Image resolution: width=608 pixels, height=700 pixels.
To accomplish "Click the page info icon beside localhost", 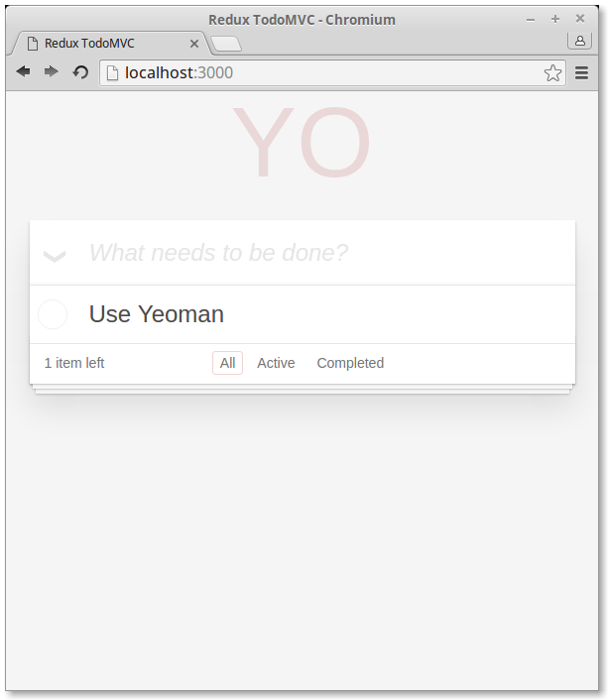I will click(x=113, y=72).
